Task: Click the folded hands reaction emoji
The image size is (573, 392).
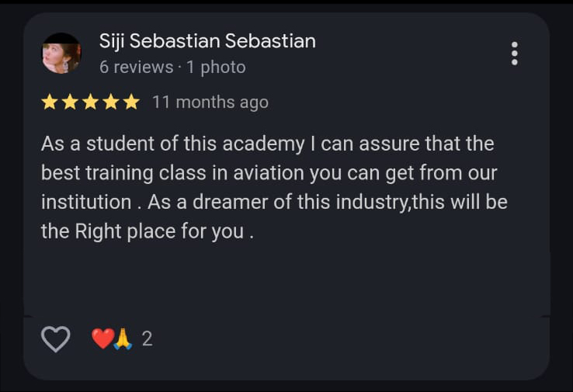Action: [123, 338]
